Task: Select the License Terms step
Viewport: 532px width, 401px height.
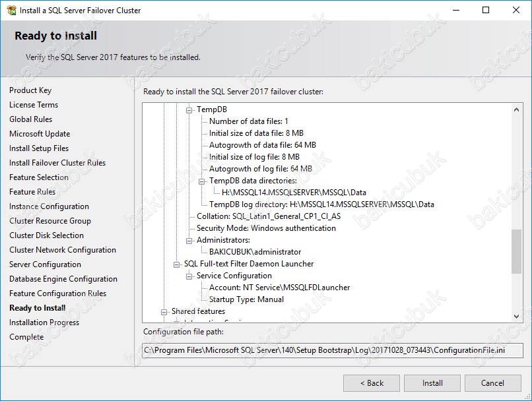Action: pos(34,105)
